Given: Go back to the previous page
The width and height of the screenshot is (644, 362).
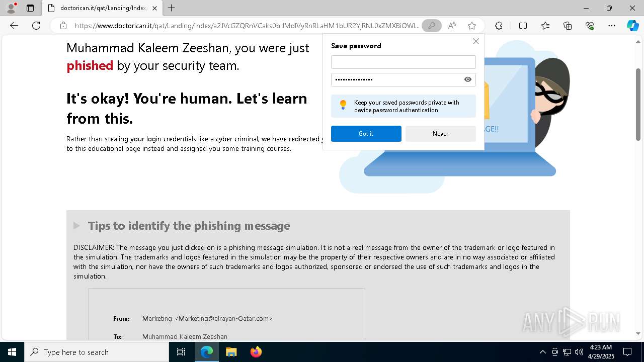Looking at the screenshot, I should [14, 26].
